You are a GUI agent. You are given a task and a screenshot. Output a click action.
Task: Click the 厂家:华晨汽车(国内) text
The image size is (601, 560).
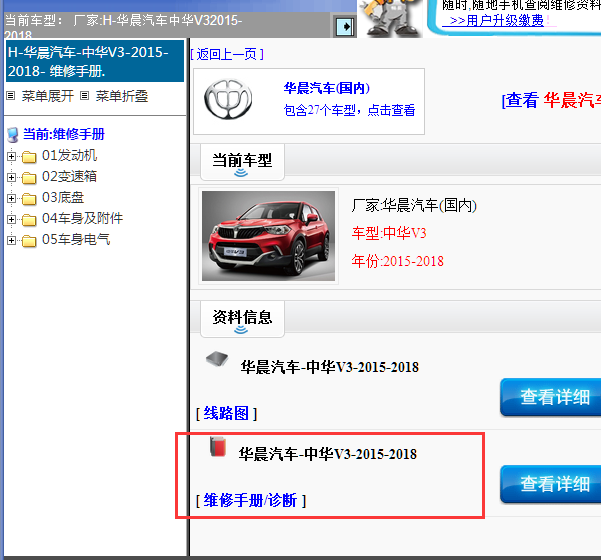(x=414, y=206)
